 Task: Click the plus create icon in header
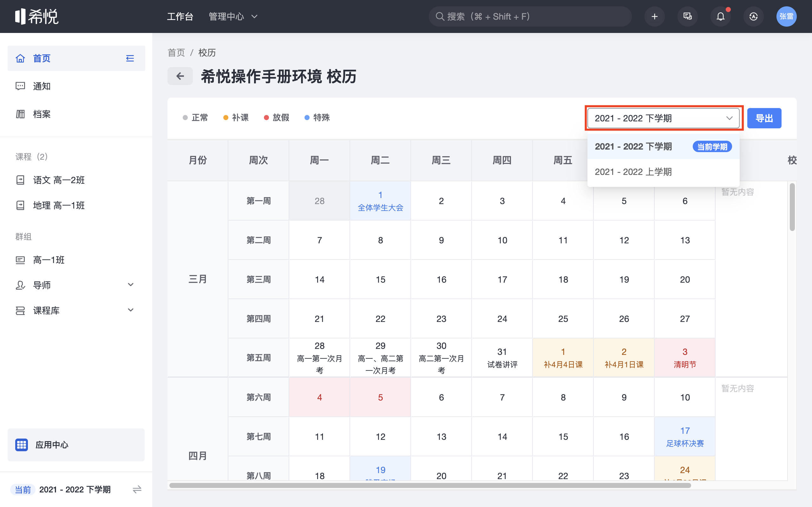tap(654, 16)
